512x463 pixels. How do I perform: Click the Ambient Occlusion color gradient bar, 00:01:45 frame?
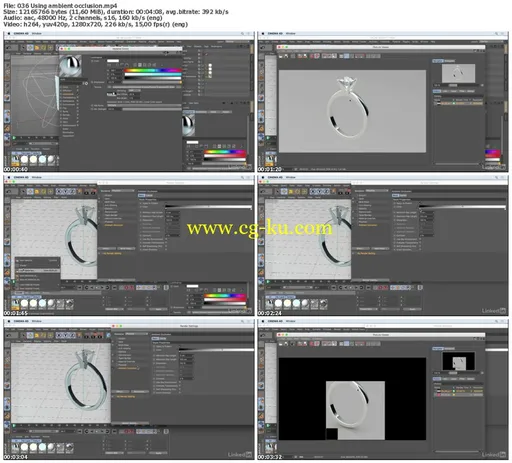click(208, 207)
